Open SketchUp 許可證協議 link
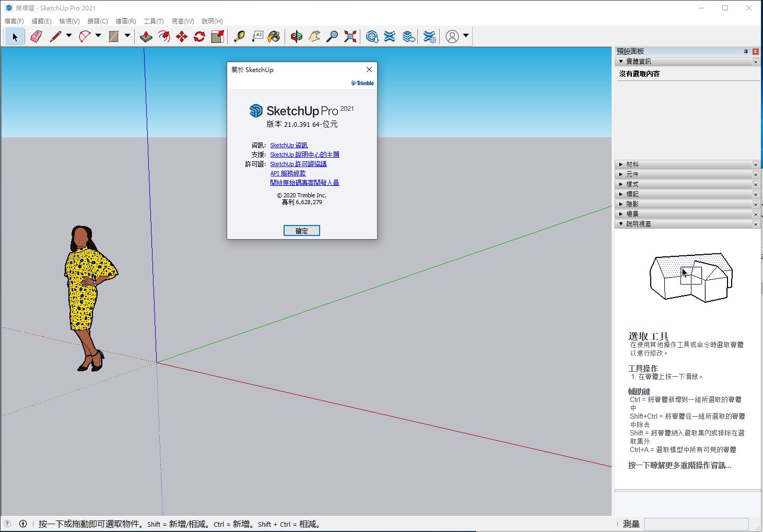The height and width of the screenshot is (532, 763). [x=298, y=164]
